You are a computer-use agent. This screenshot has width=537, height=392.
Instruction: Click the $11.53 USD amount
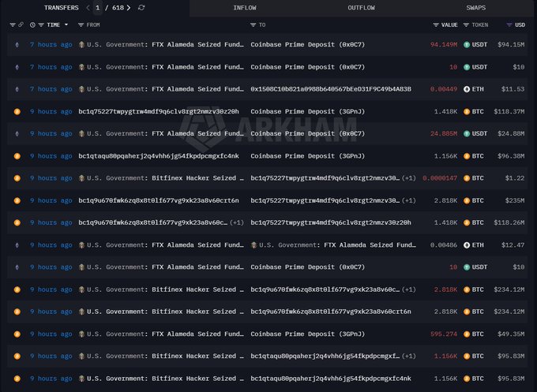point(513,89)
